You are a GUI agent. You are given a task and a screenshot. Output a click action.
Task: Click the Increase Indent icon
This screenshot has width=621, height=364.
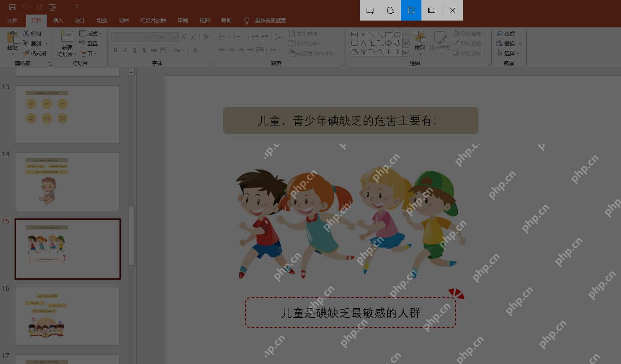(x=265, y=37)
